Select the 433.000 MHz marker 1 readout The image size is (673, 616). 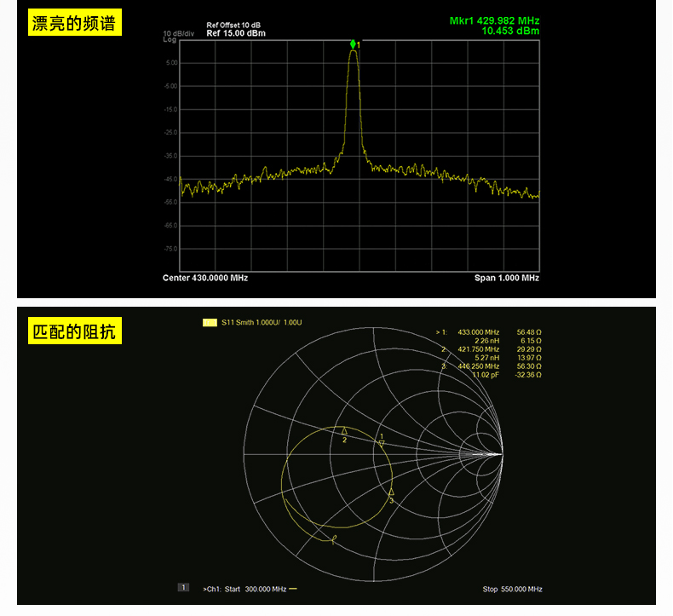[479, 332]
